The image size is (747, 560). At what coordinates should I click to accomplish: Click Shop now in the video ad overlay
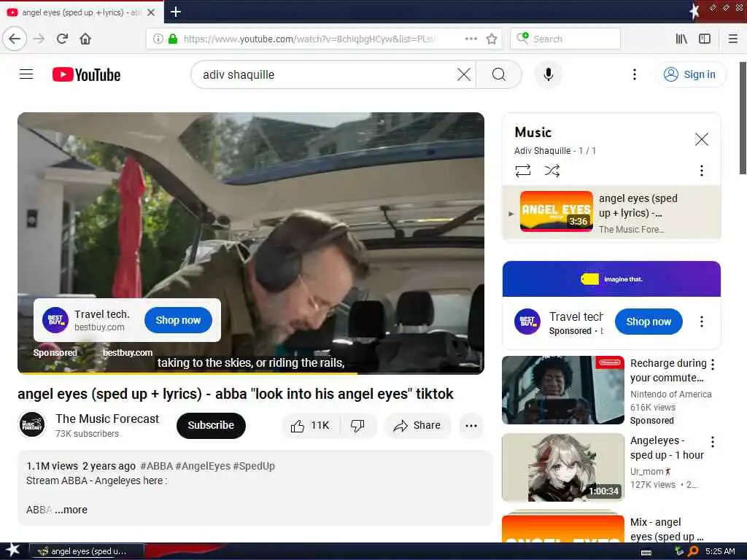178,320
